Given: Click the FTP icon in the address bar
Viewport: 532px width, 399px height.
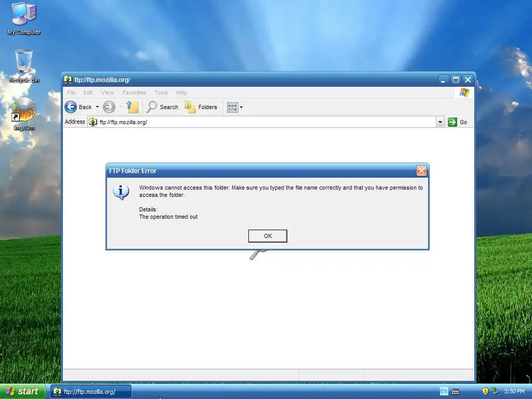Looking at the screenshot, I should tap(93, 122).
